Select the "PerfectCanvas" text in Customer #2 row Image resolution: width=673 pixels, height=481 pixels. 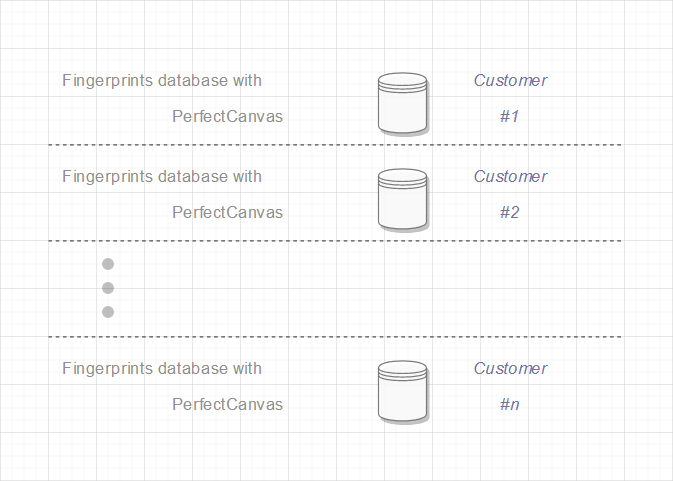[227, 212]
